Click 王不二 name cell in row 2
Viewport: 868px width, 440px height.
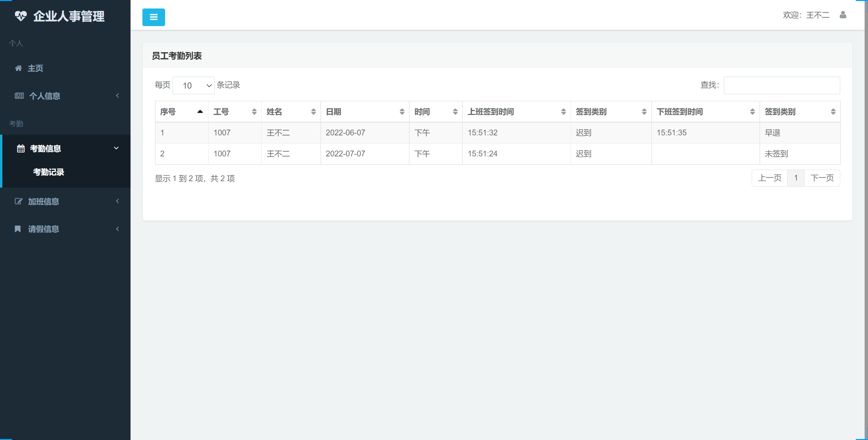(x=278, y=154)
